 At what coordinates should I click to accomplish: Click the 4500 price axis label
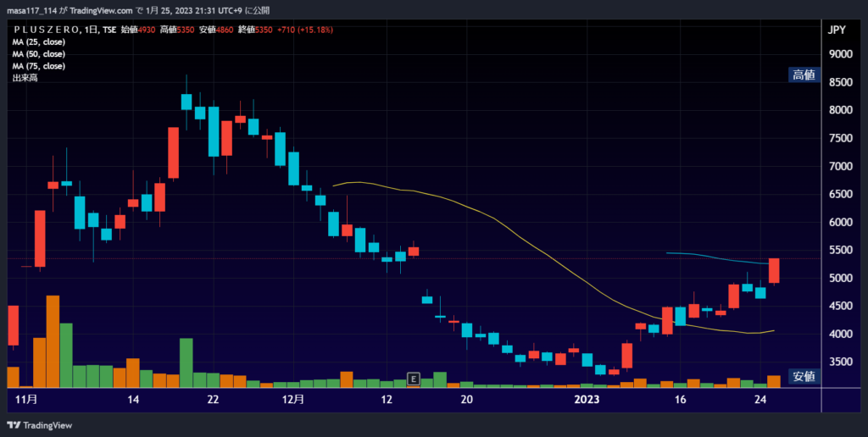[x=841, y=306]
